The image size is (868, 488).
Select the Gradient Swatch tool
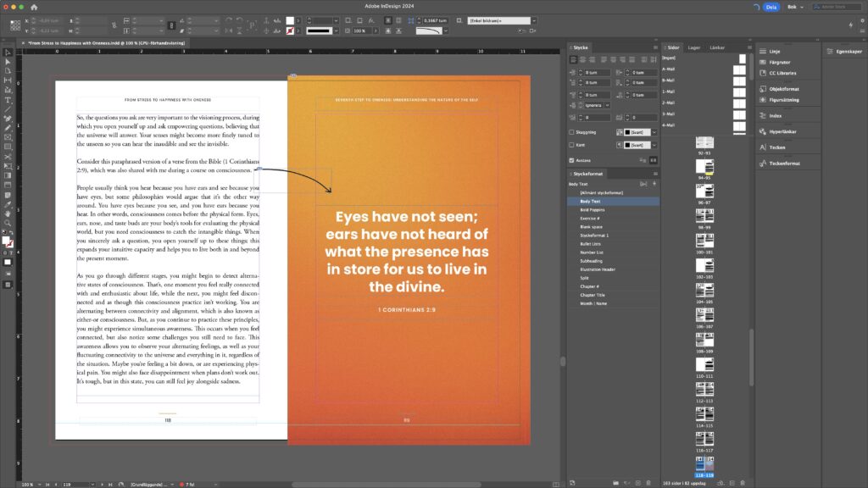tap(8, 175)
